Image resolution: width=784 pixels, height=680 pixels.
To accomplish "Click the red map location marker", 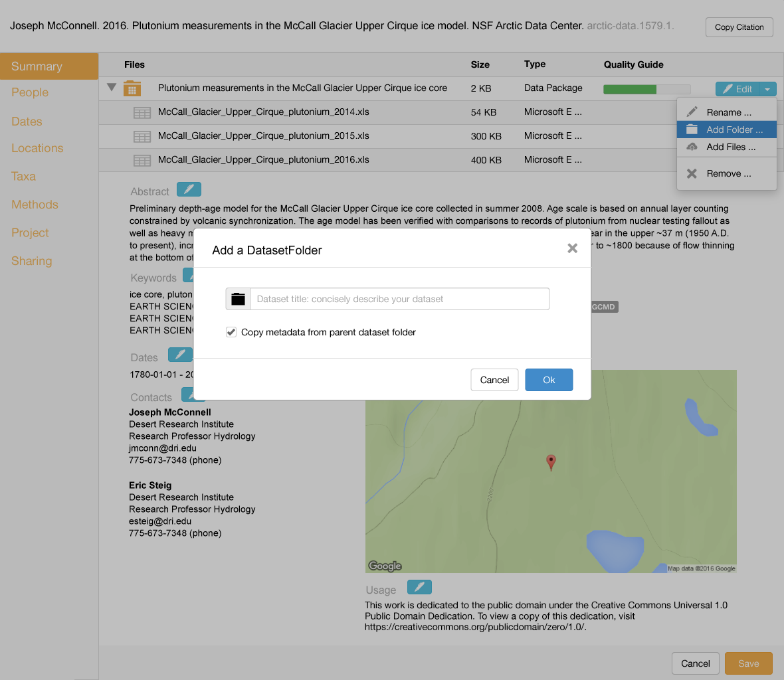I will coord(551,462).
